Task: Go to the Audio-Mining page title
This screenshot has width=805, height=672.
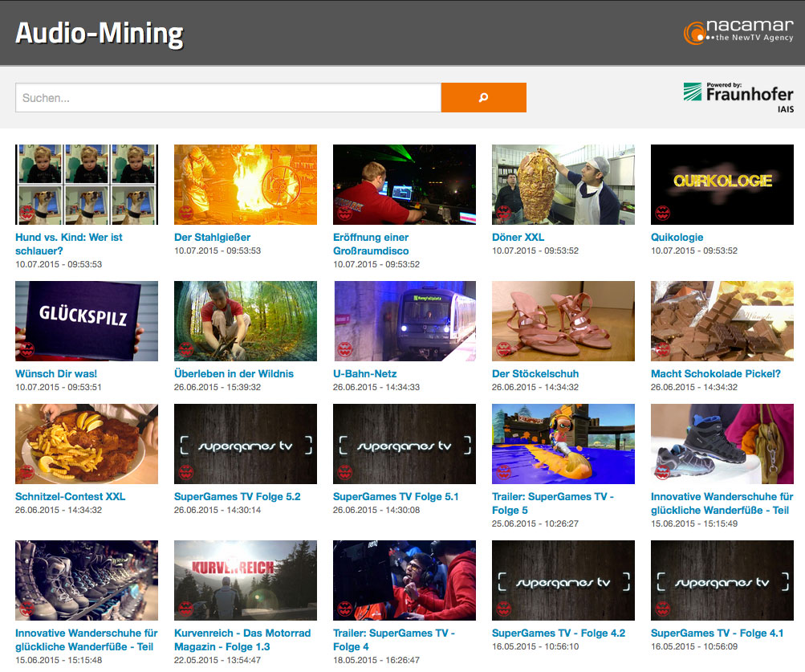Action: tap(99, 33)
